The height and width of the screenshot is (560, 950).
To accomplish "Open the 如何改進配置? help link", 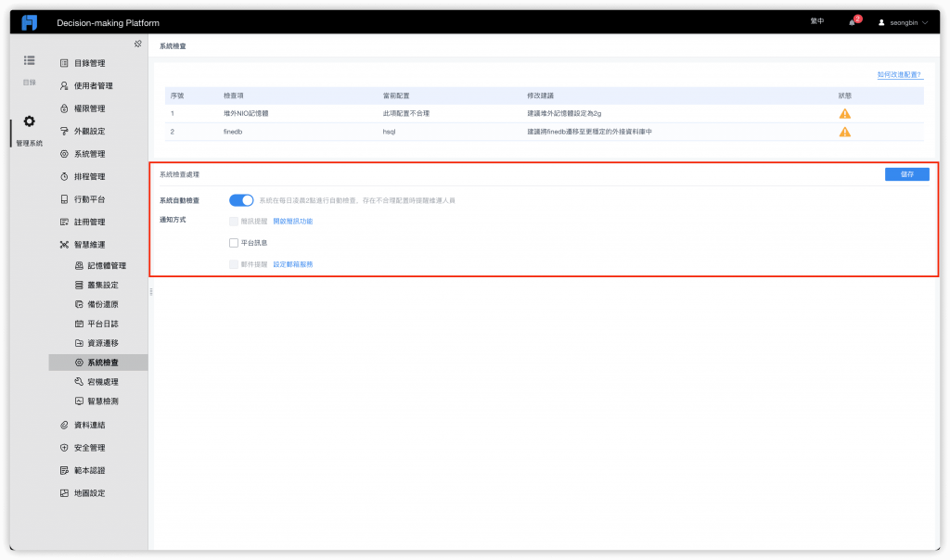I will [x=899, y=74].
